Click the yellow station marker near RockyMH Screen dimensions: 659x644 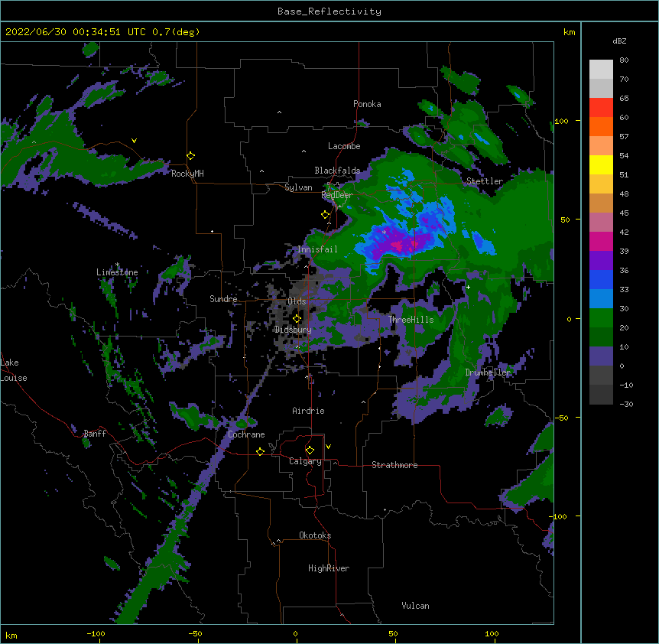point(191,156)
